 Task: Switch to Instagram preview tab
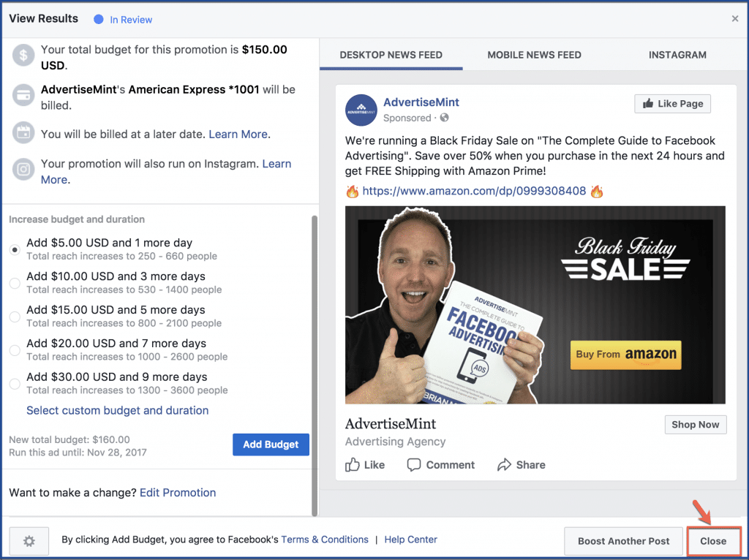(x=677, y=55)
